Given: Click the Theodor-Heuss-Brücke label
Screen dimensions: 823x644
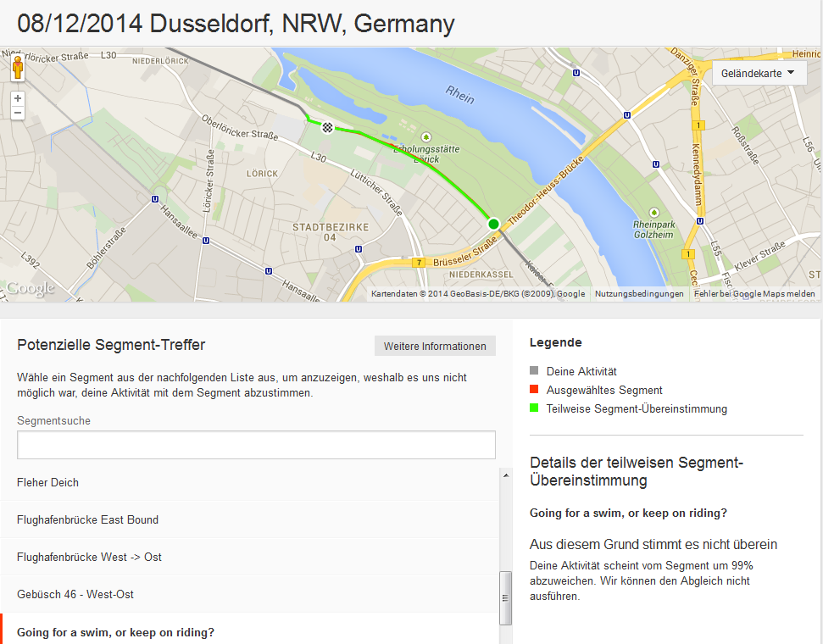Looking at the screenshot, I should point(546,191).
